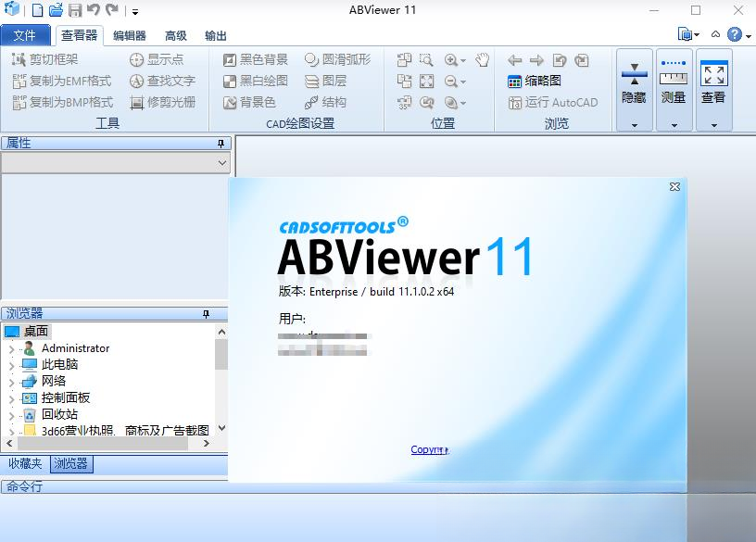Select 控制面板 in browser tree

click(x=65, y=397)
